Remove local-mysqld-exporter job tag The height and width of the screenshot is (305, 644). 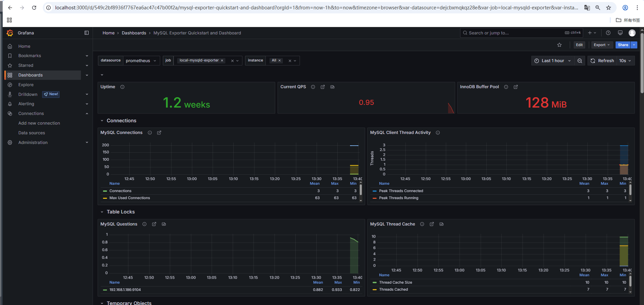coord(222,60)
